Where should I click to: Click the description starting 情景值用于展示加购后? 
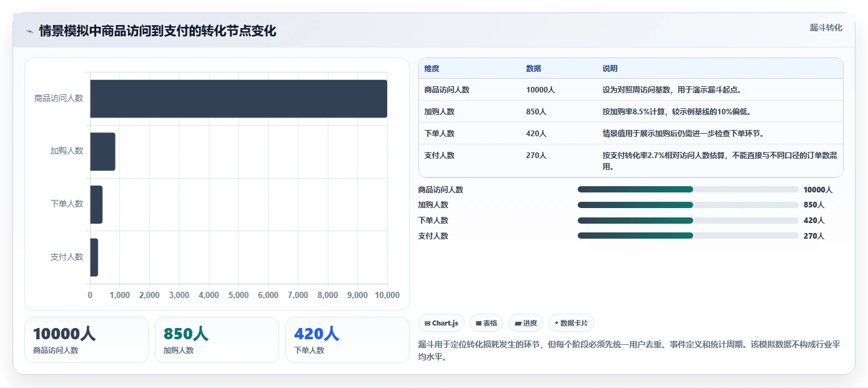[683, 134]
